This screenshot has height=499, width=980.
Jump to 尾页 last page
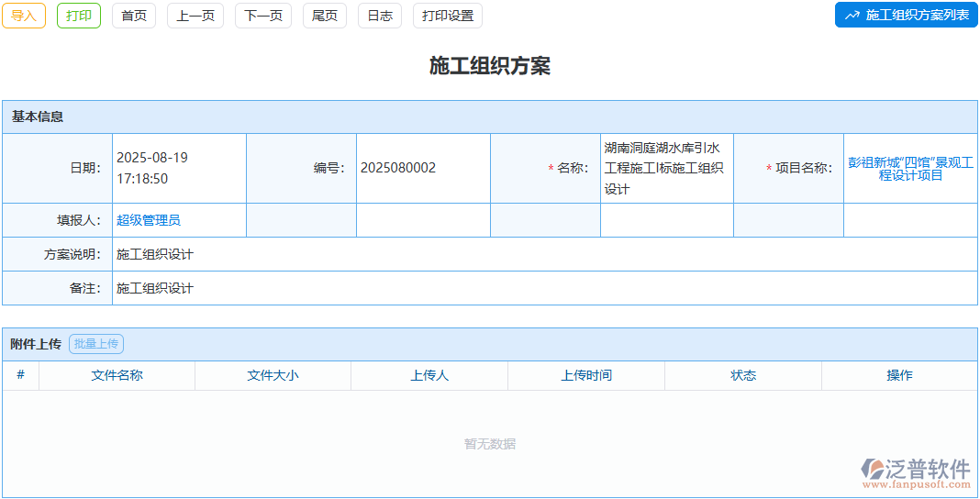tap(325, 16)
